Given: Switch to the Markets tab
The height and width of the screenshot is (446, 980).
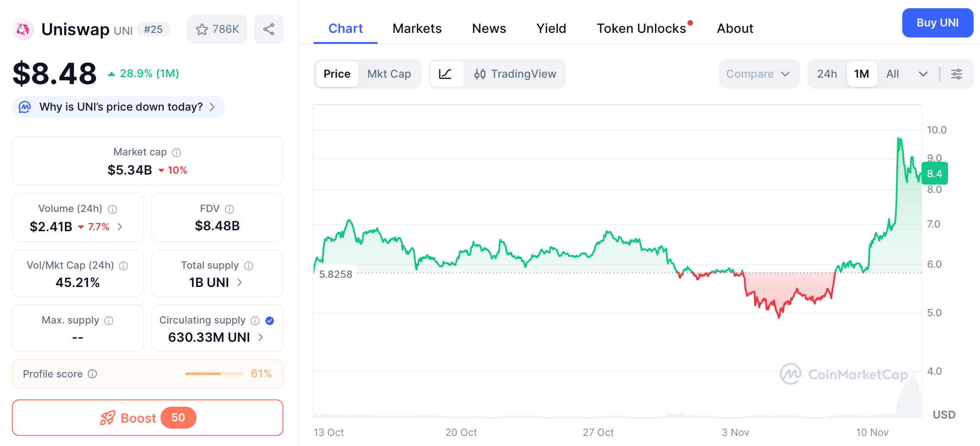Looking at the screenshot, I should [x=416, y=28].
